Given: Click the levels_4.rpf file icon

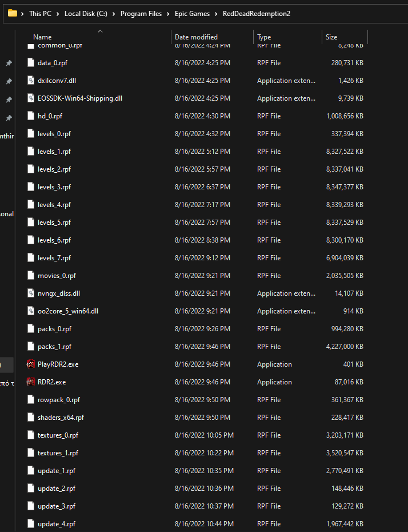Looking at the screenshot, I should pyautogui.click(x=31, y=205).
